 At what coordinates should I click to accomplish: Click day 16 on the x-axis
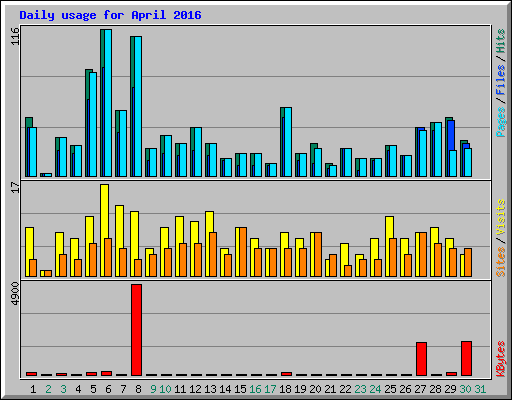[x=255, y=389]
